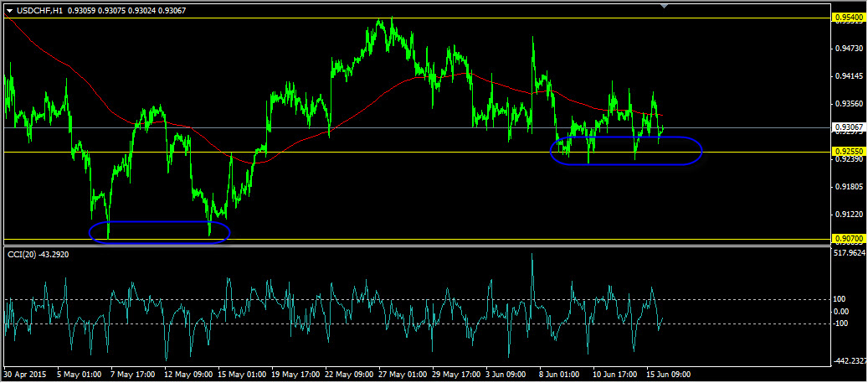Click the 0.91220 price scale value
The height and width of the screenshot is (383, 868).
pos(848,215)
